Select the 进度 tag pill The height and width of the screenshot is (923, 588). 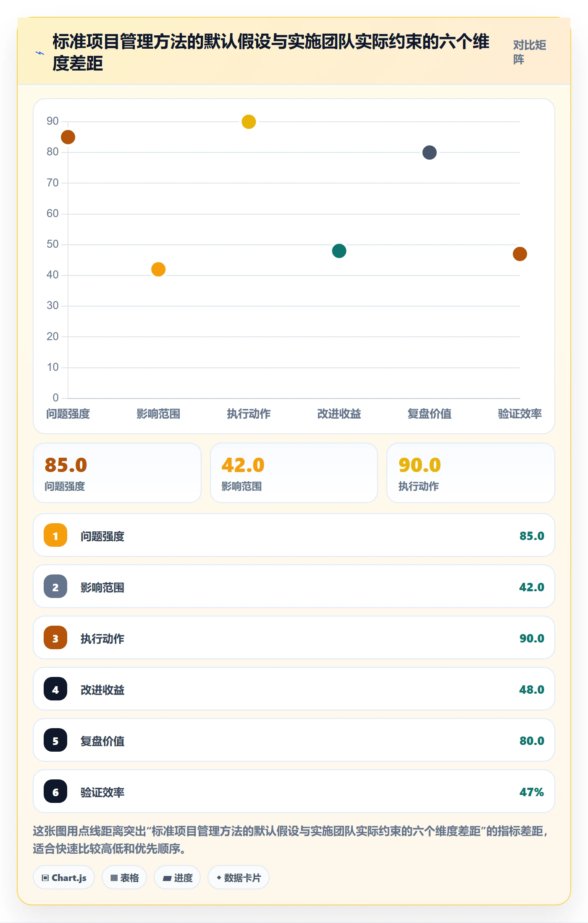tap(177, 877)
